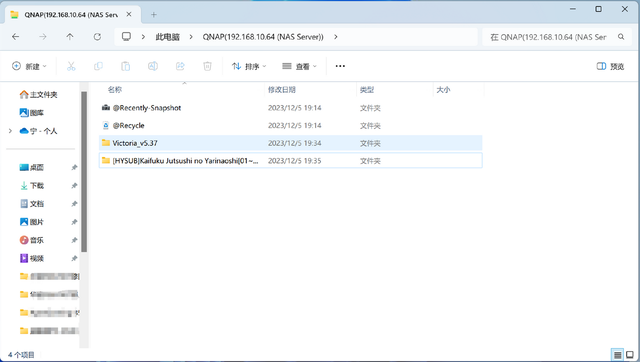
Task: Switch to large icons view in status bar
Action: click(630, 355)
